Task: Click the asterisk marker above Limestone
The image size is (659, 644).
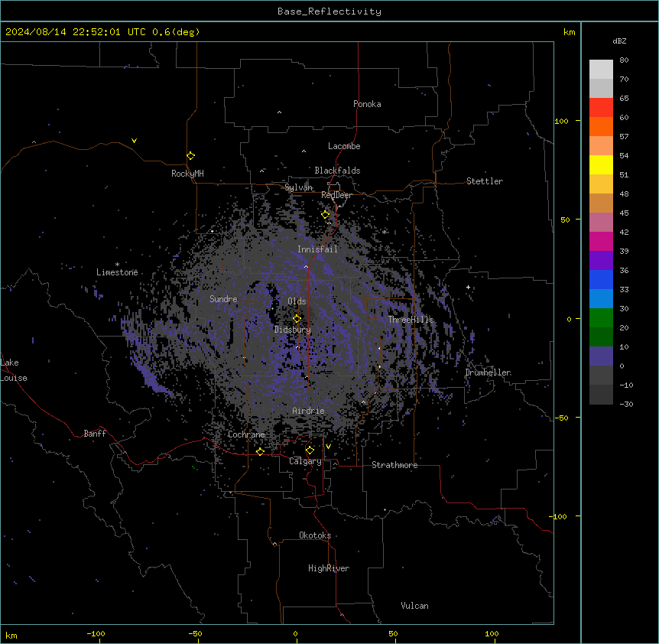Action: point(117,265)
